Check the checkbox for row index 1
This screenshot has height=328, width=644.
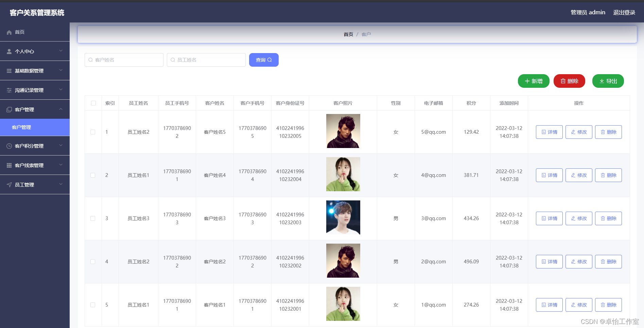point(93,132)
